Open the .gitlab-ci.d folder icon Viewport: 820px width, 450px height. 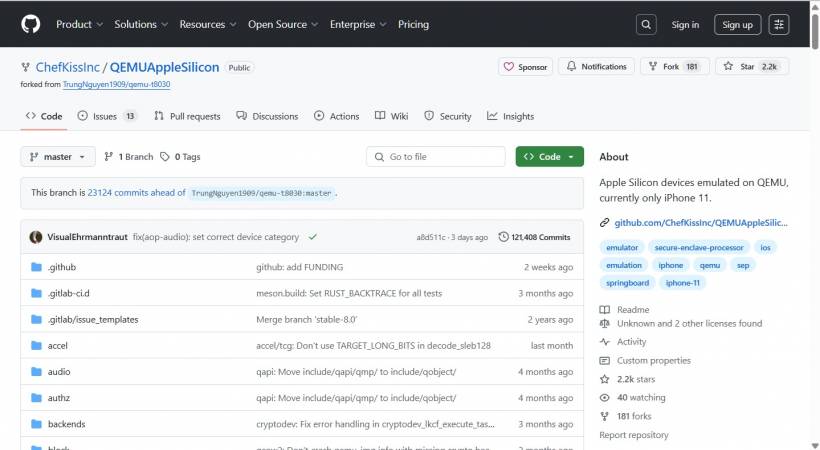point(36,293)
